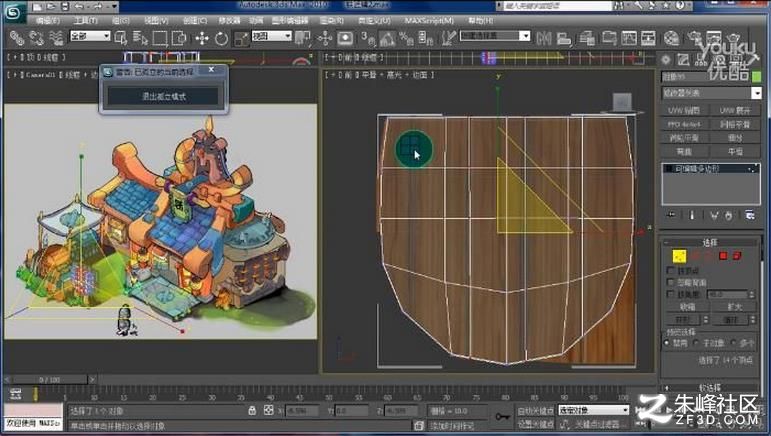771x436 pixels.
Task: Open the Select by Name tool
Action: click(140, 38)
